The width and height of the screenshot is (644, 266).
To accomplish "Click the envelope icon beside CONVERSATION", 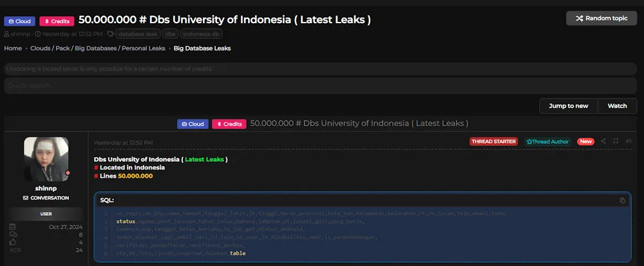I will point(26,198).
